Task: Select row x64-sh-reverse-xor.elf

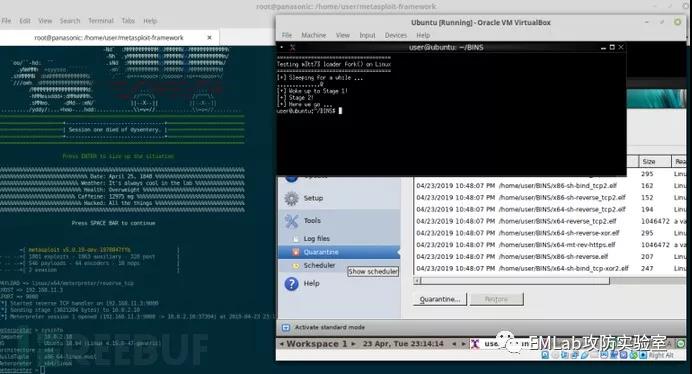Action: [550, 233]
